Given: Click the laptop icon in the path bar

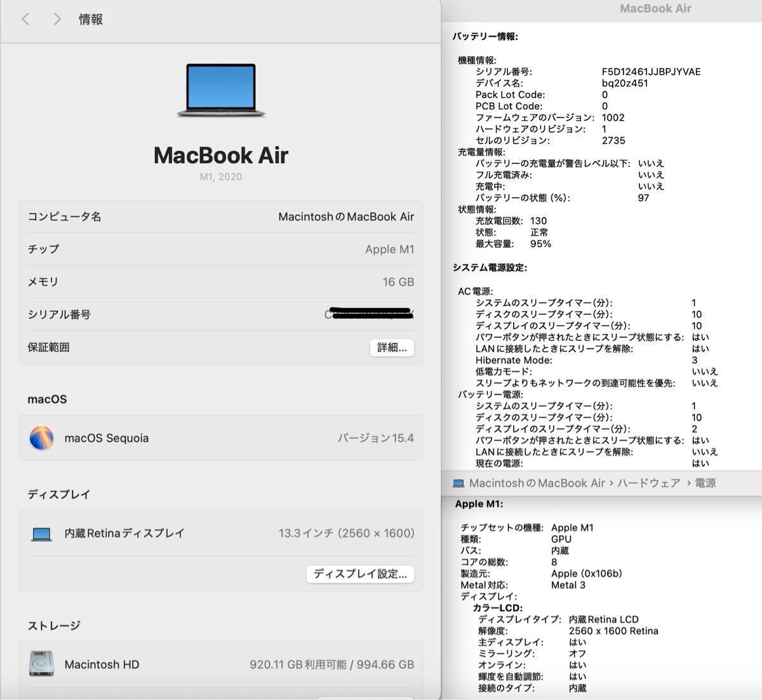Looking at the screenshot, I should (x=458, y=483).
